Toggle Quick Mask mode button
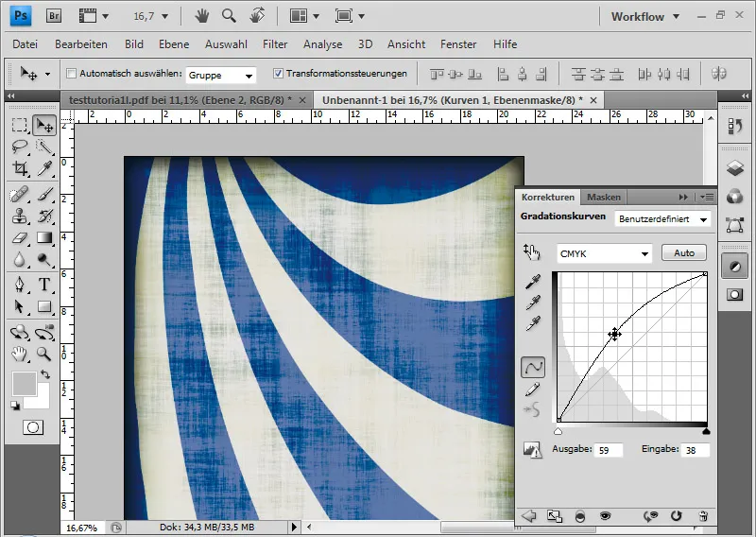Screen dimensions: 756x537 pos(33,427)
